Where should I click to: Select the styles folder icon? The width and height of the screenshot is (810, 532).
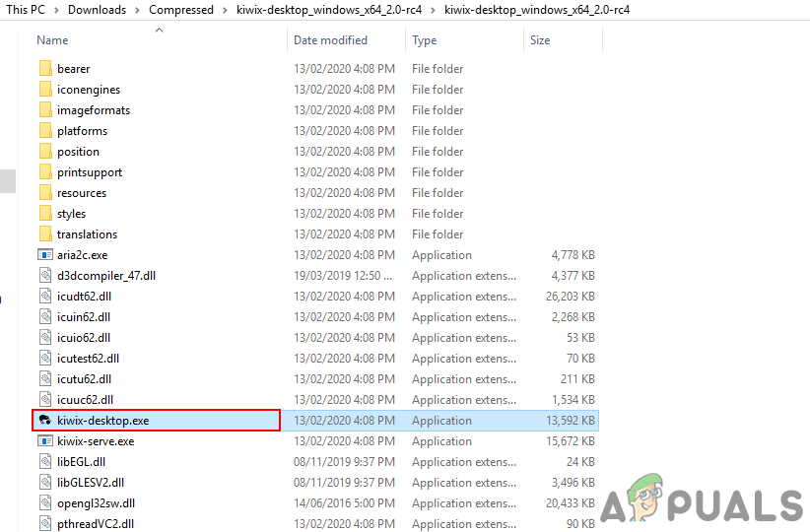point(45,214)
